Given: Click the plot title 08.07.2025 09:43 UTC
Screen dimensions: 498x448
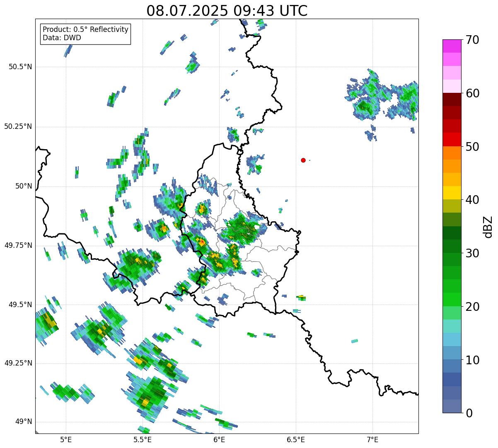Looking at the screenshot, I should pyautogui.click(x=227, y=11).
